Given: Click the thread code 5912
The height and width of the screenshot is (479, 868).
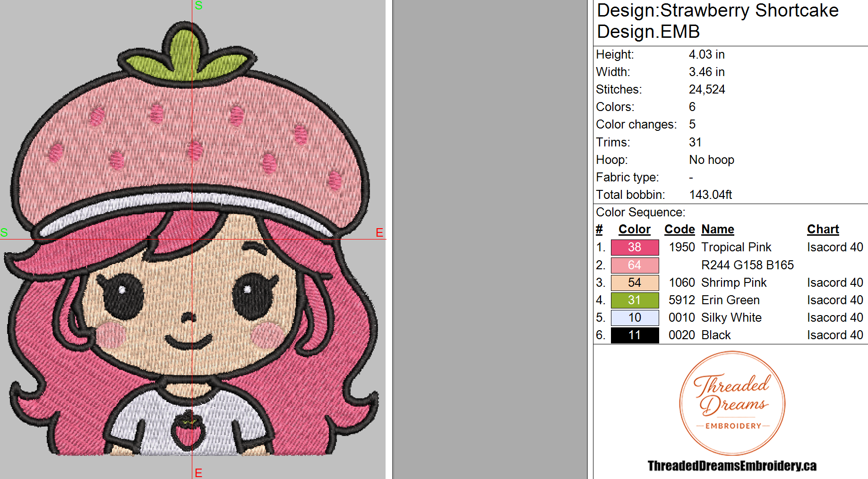Looking at the screenshot, I should pos(682,300).
